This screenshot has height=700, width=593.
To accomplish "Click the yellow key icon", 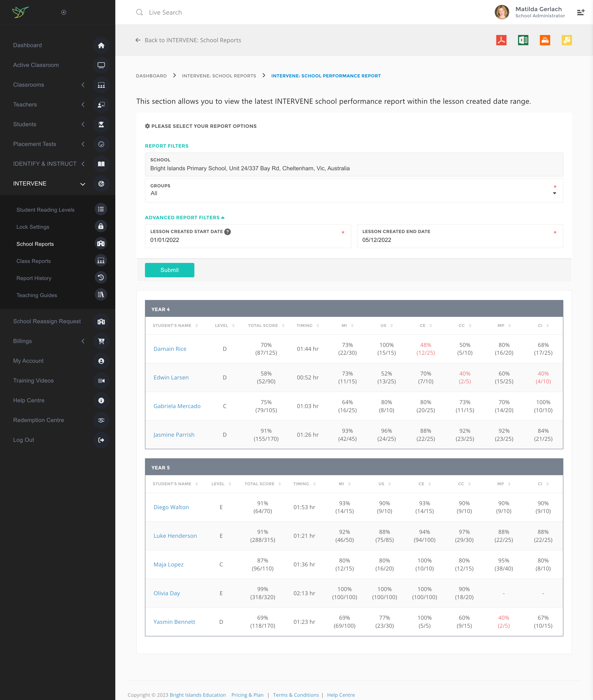I will pyautogui.click(x=566, y=40).
